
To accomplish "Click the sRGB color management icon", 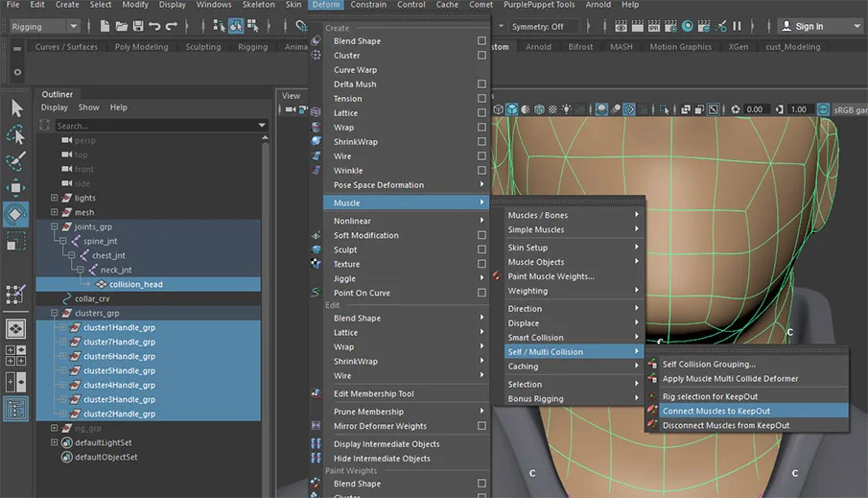I will tap(824, 109).
